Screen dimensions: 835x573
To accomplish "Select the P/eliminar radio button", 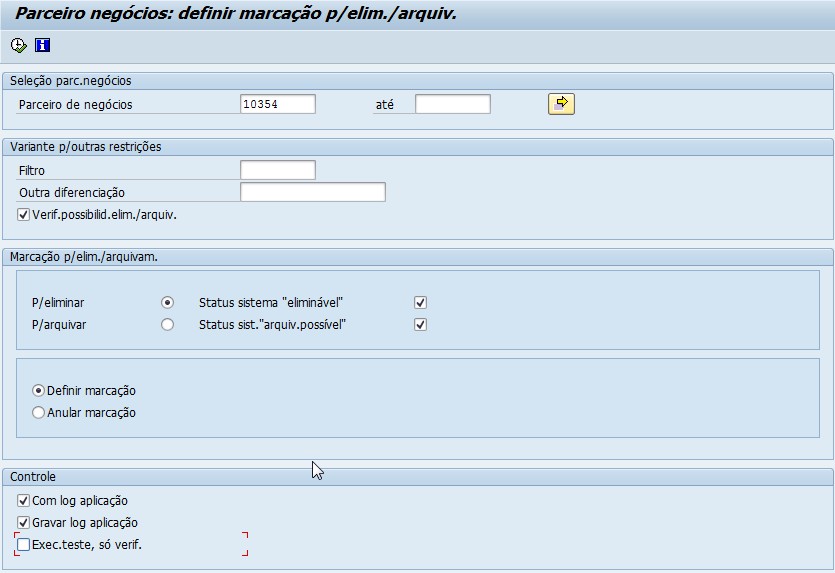I will tap(167, 302).
